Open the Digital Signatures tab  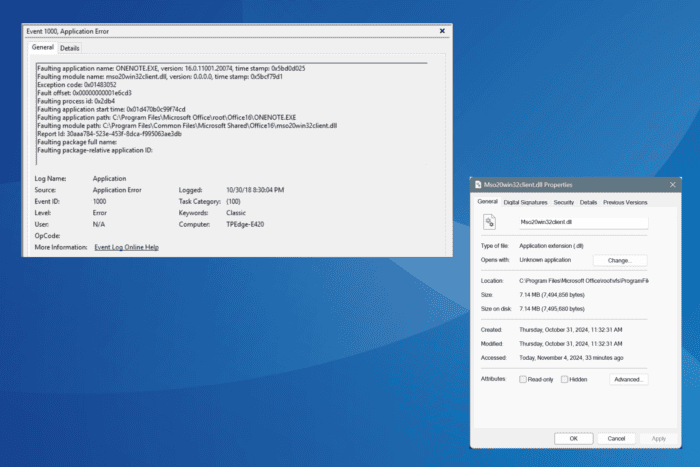525,202
